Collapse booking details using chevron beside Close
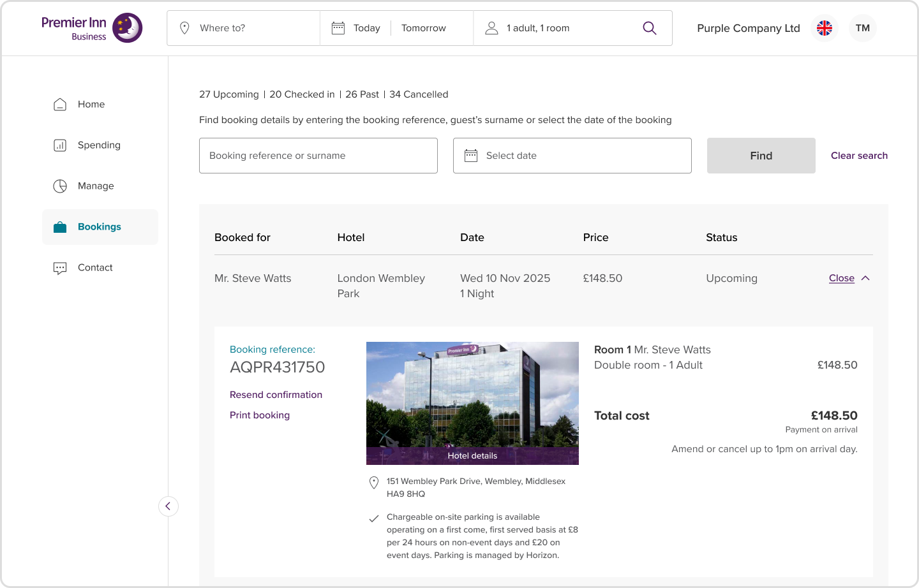Viewport: 919px width, 588px height. click(x=865, y=278)
